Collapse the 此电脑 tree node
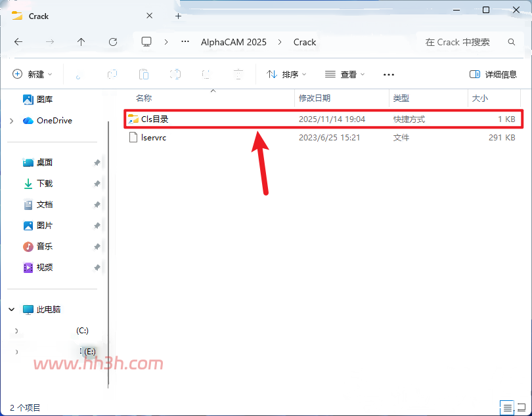Image resolution: width=532 pixels, height=416 pixels. [12, 309]
